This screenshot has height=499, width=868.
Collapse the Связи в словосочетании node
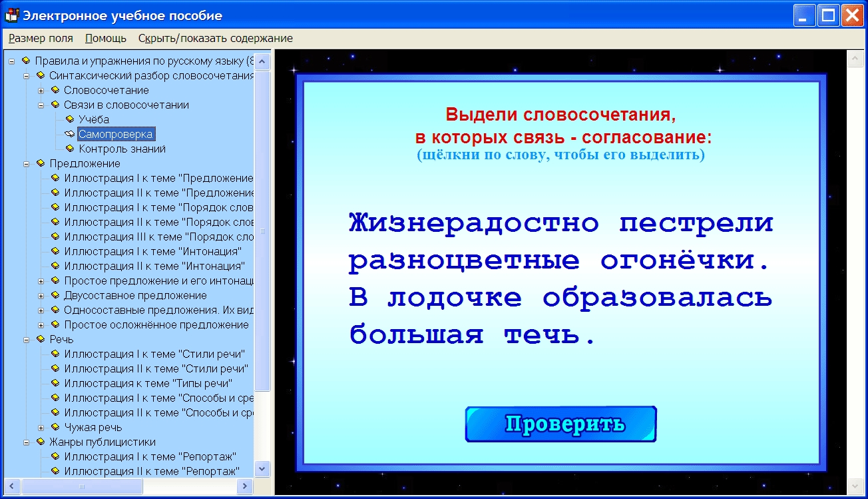[x=41, y=105]
